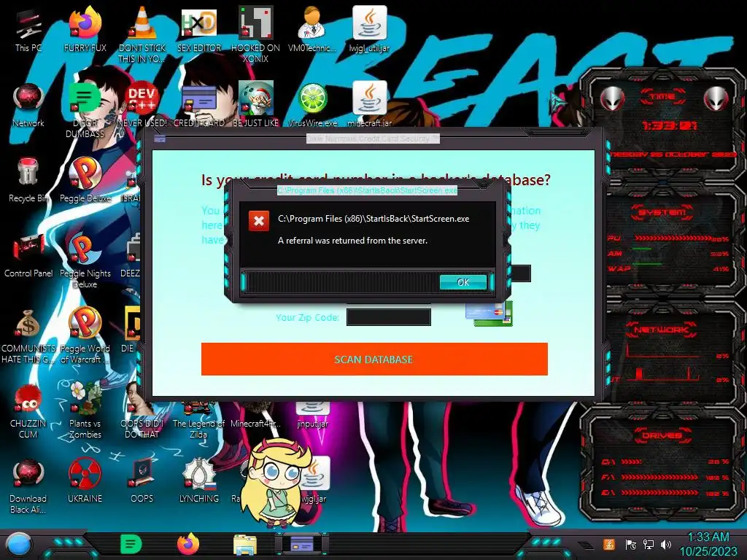Select the Recycle Bin icon
Viewport: 747px width, 560px height.
(28, 181)
